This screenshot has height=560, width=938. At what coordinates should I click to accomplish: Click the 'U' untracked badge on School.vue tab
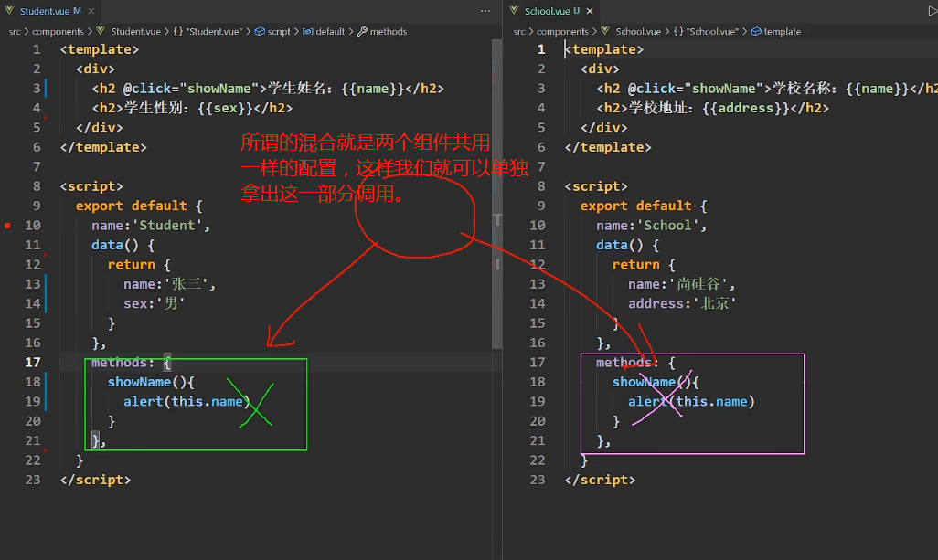click(x=577, y=11)
